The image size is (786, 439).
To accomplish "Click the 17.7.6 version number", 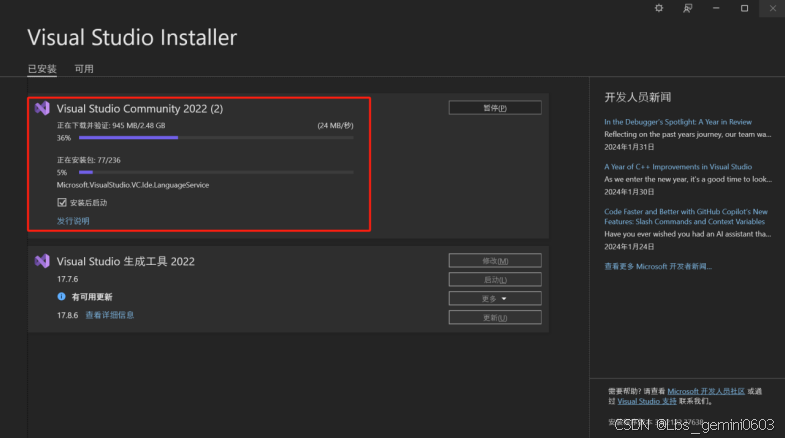I will [x=67, y=279].
